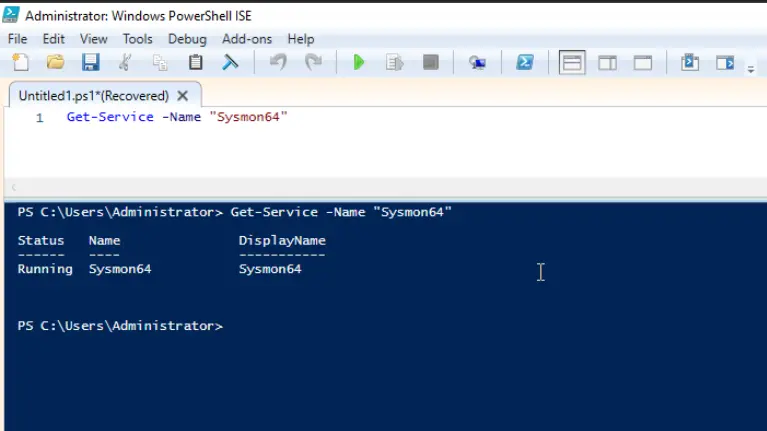The image size is (767, 431).
Task: Click the executed Get-Service command in console
Action: click(341, 212)
